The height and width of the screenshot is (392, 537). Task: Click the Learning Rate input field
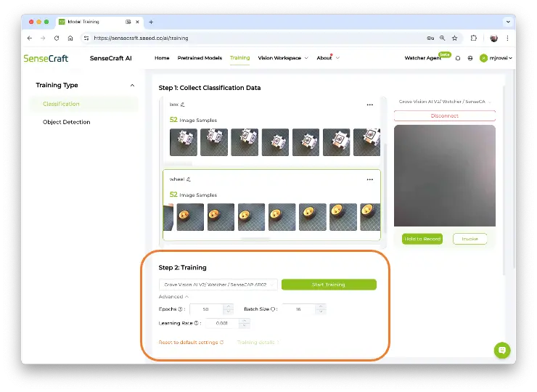click(223, 323)
